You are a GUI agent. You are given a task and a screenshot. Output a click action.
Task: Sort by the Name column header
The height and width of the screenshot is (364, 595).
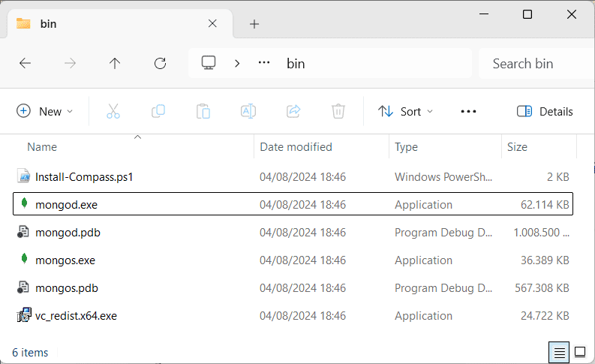(42, 147)
